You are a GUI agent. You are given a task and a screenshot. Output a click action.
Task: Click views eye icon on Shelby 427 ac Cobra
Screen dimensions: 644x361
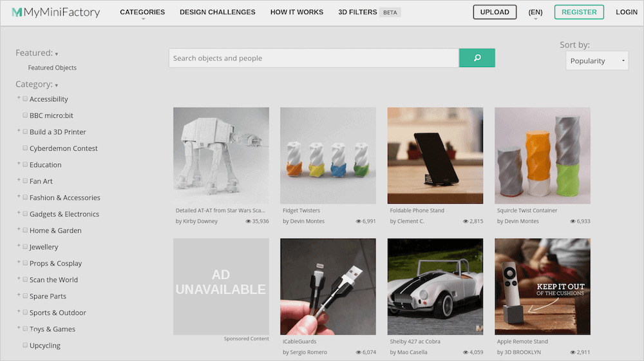[465, 353]
